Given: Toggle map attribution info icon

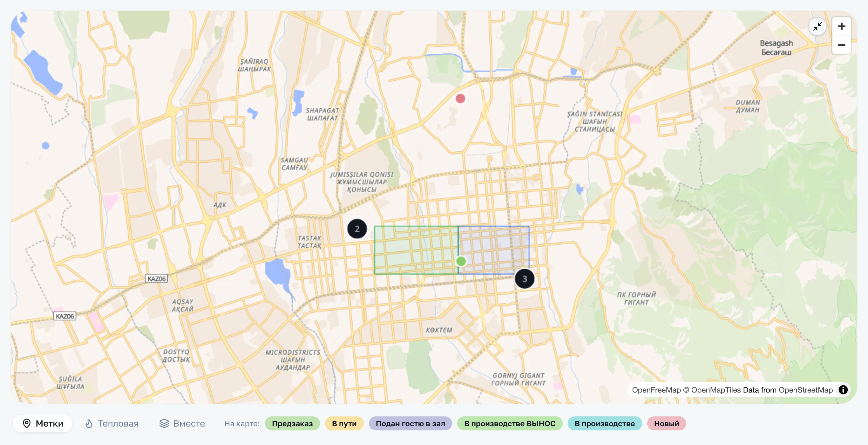Looking at the screenshot, I should (x=843, y=390).
